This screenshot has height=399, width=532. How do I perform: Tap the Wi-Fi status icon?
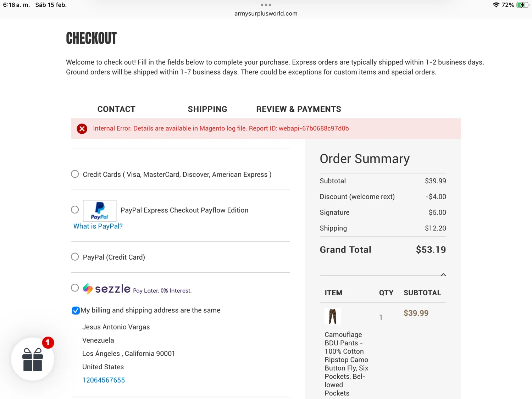[496, 5]
